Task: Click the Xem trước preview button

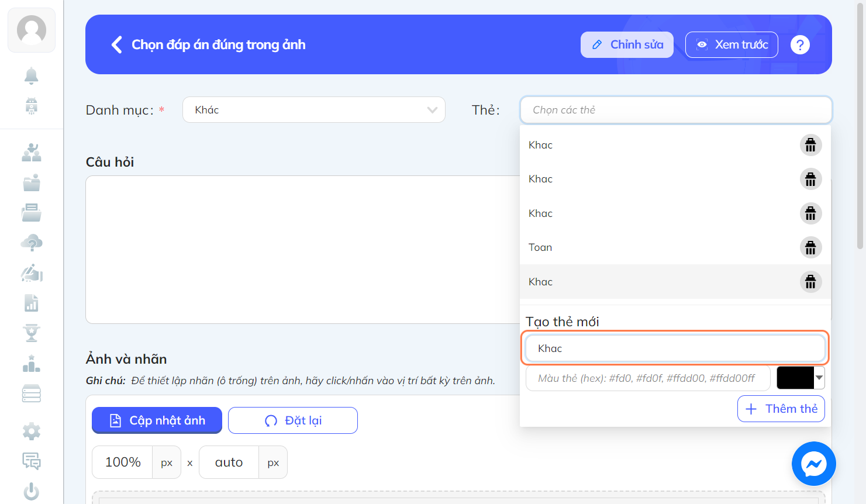Action: click(x=732, y=44)
